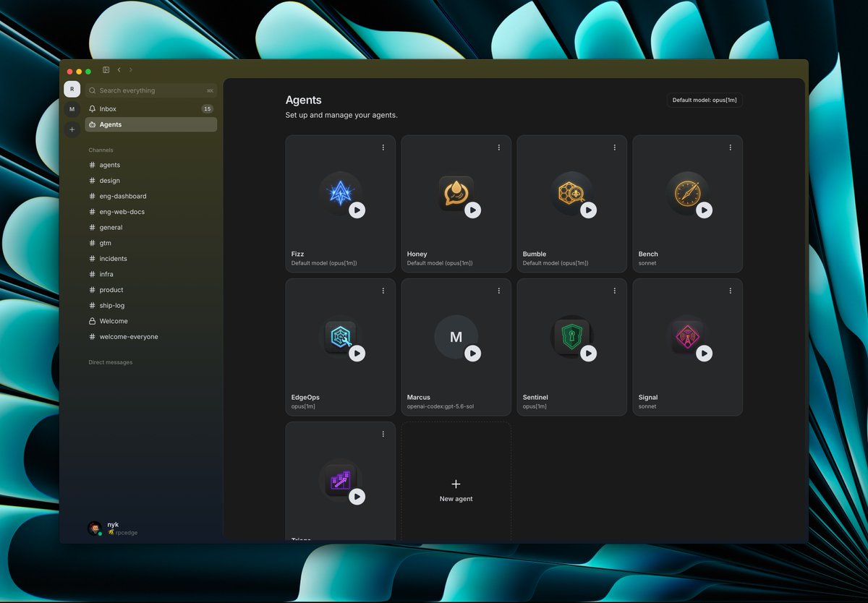This screenshot has width=868, height=603.
Task: Click the Sentinel agent name
Action: [535, 397]
